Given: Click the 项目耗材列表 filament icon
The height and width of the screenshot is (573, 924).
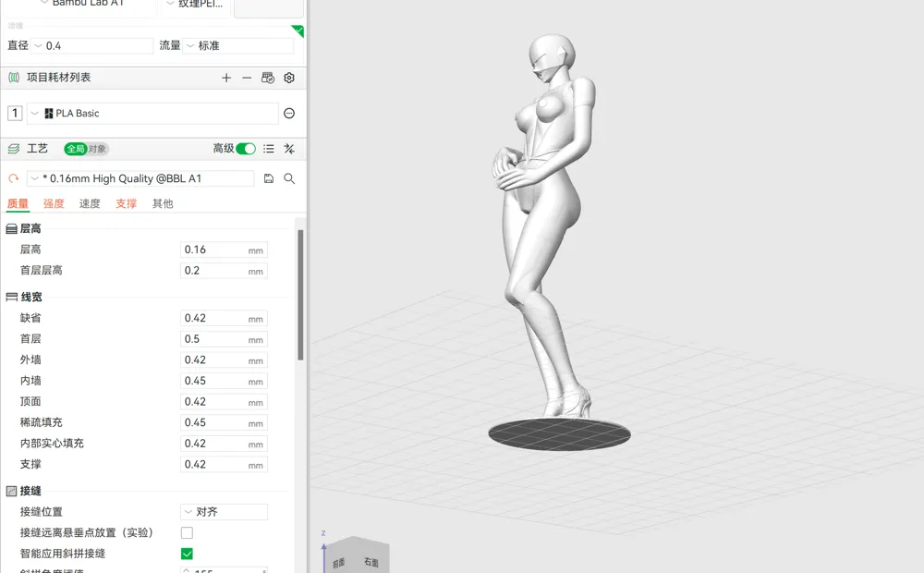Looking at the screenshot, I should point(14,78).
